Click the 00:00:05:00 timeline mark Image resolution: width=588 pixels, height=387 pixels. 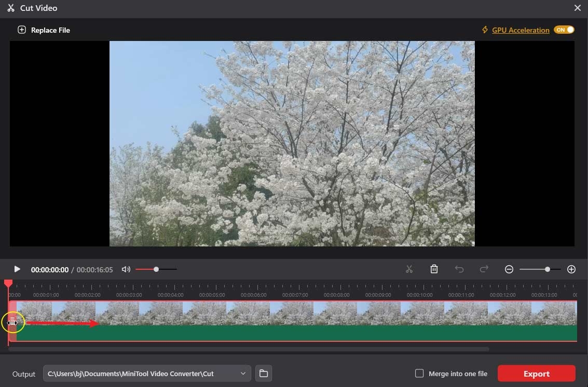212,295
